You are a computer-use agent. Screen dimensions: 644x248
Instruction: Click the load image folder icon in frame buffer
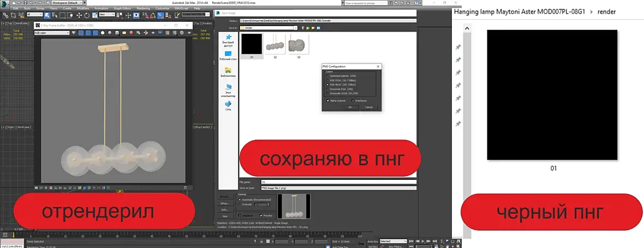pos(124,33)
